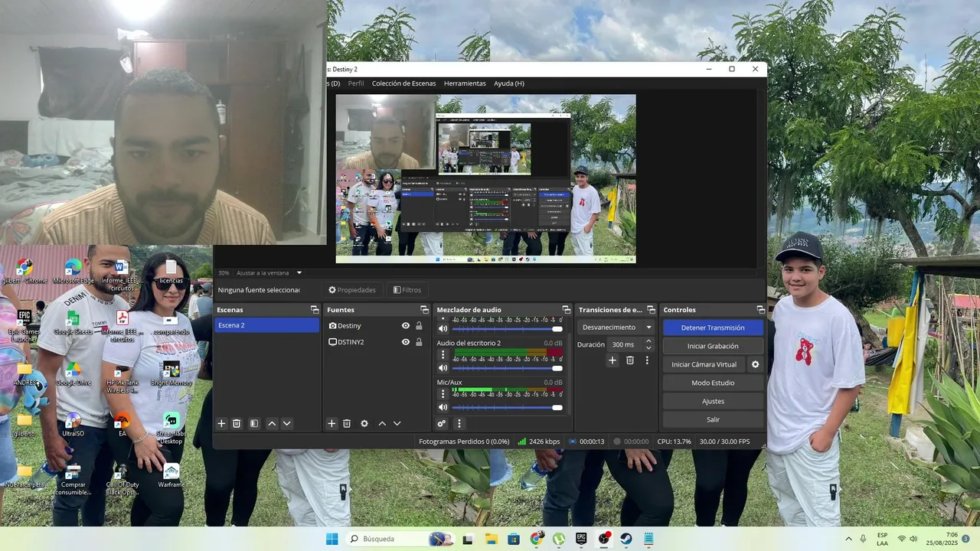Screen dimensions: 980x551
Task: Show hidden icons chevron in system tray
Action: pyautogui.click(x=848, y=539)
